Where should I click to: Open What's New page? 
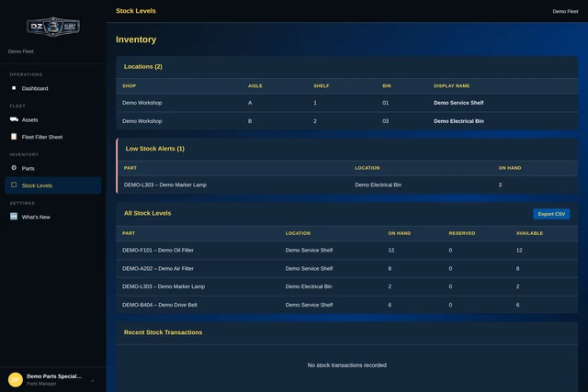(53, 217)
